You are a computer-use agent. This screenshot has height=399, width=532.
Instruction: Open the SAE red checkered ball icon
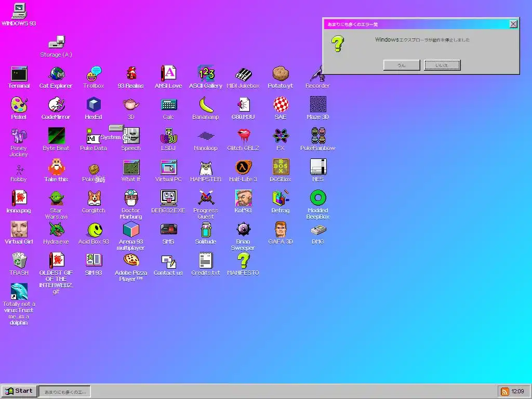tap(281, 105)
